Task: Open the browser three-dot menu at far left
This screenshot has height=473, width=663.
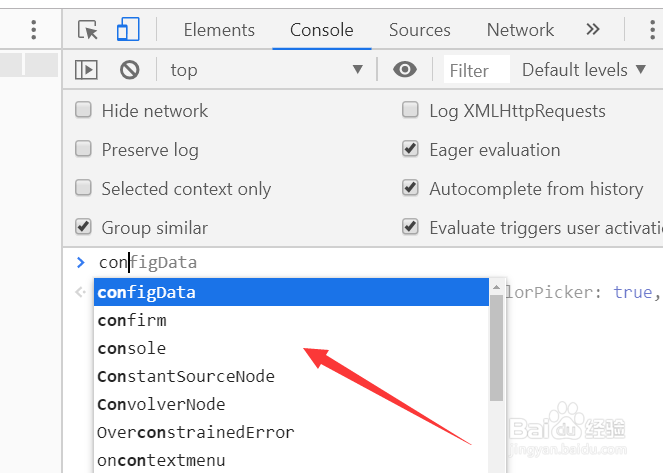Action: click(x=33, y=30)
